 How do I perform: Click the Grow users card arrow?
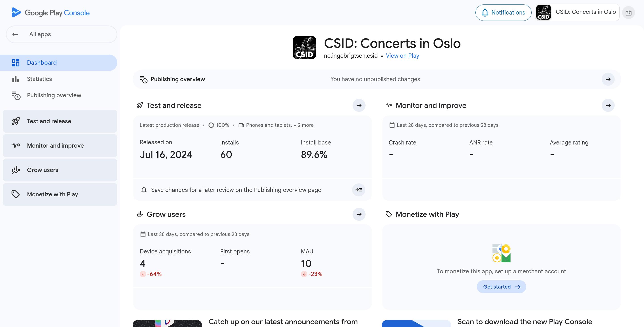(x=359, y=214)
